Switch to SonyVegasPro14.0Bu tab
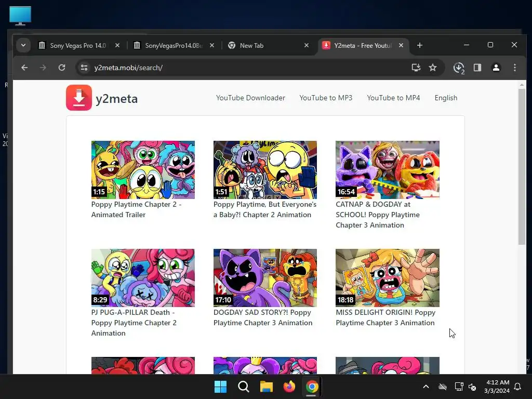532x399 pixels. tap(173, 46)
